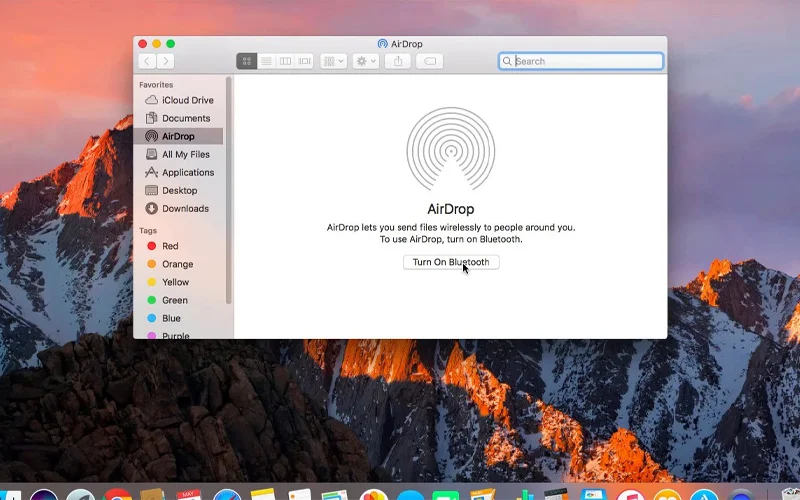The image size is (800, 500).
Task: Click the magnifying glass in Search field
Action: click(x=507, y=61)
